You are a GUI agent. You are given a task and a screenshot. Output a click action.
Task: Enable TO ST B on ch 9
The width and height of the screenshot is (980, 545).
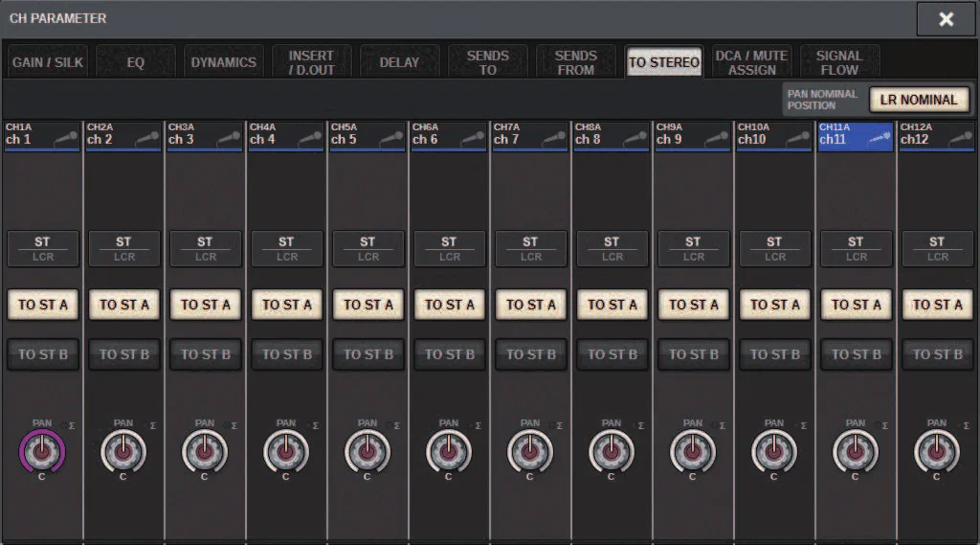[x=693, y=354]
